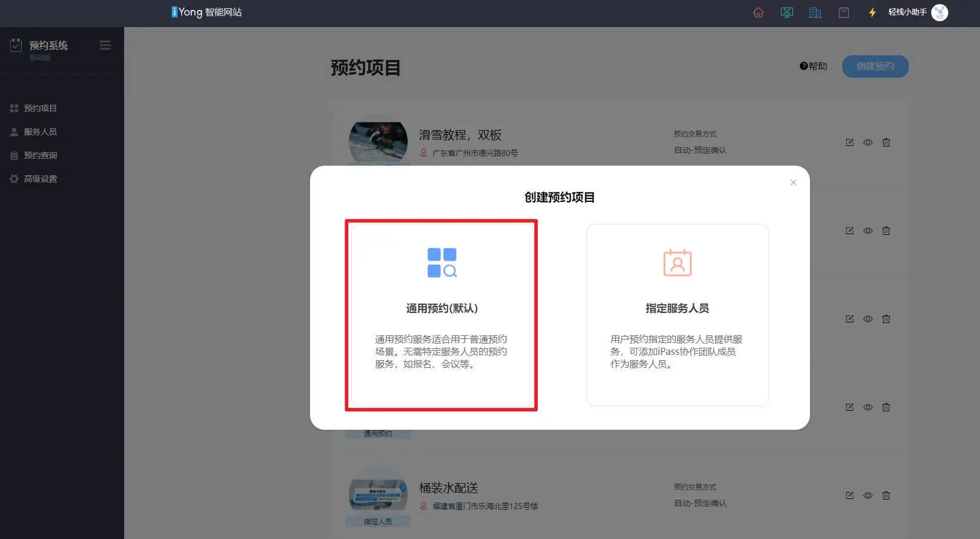Image resolution: width=980 pixels, height=539 pixels.
Task: Open 高级设置 in the sidebar
Action: (x=40, y=179)
